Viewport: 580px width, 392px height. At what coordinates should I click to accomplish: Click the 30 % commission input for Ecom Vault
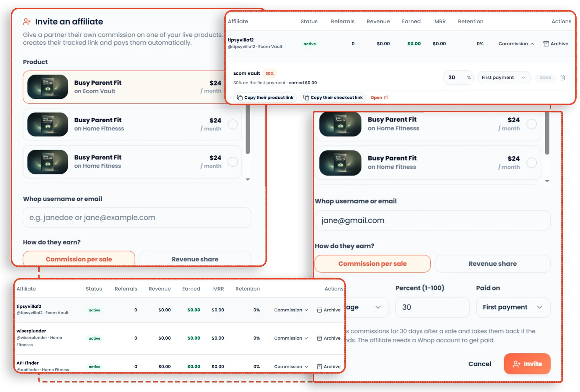458,78
